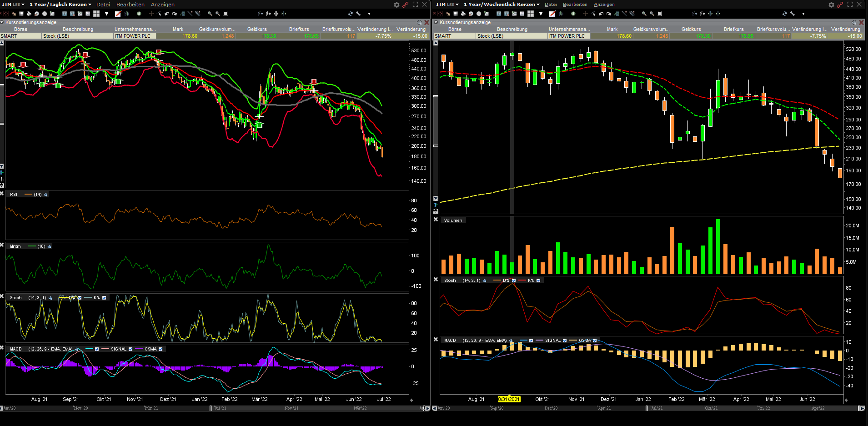
Task: Open Datei menu in daily chart
Action: (103, 5)
